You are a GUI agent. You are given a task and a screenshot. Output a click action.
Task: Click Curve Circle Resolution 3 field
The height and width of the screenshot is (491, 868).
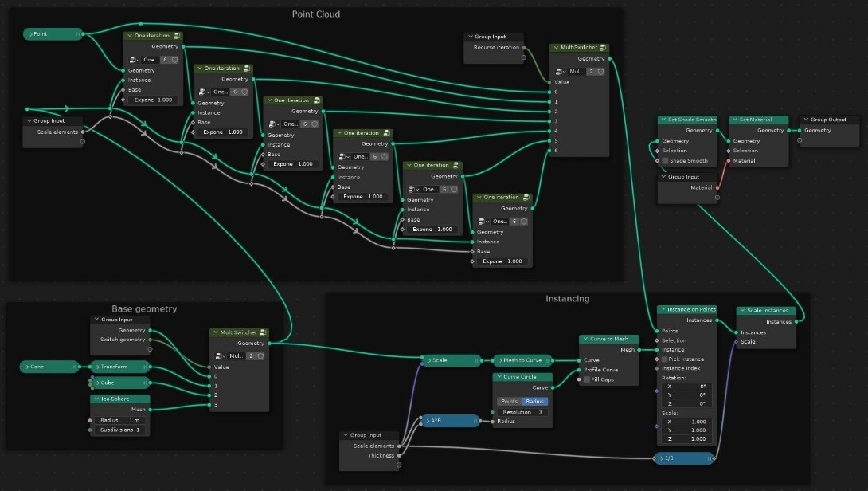(x=522, y=412)
